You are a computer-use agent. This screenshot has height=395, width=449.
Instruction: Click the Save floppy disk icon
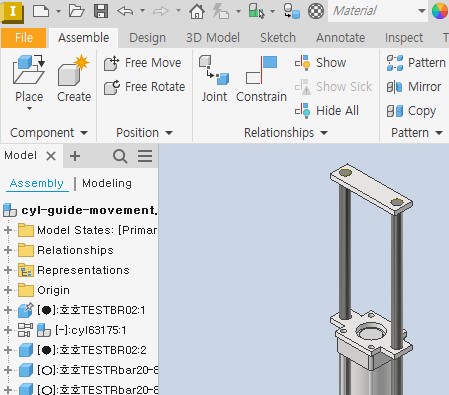click(101, 11)
